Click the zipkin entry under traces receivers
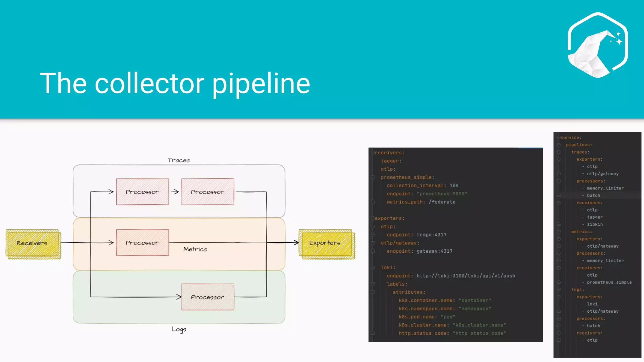The image size is (644, 362). tap(595, 224)
